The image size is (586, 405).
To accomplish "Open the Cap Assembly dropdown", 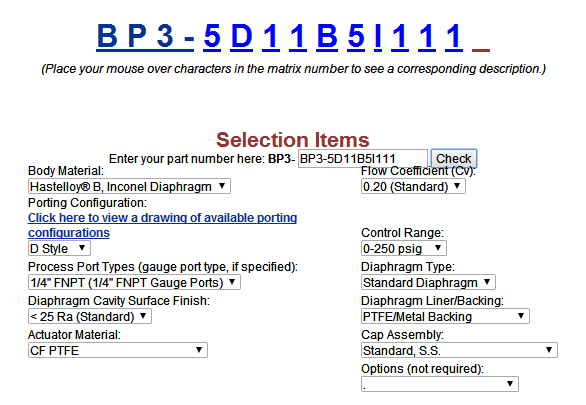I will (459, 350).
